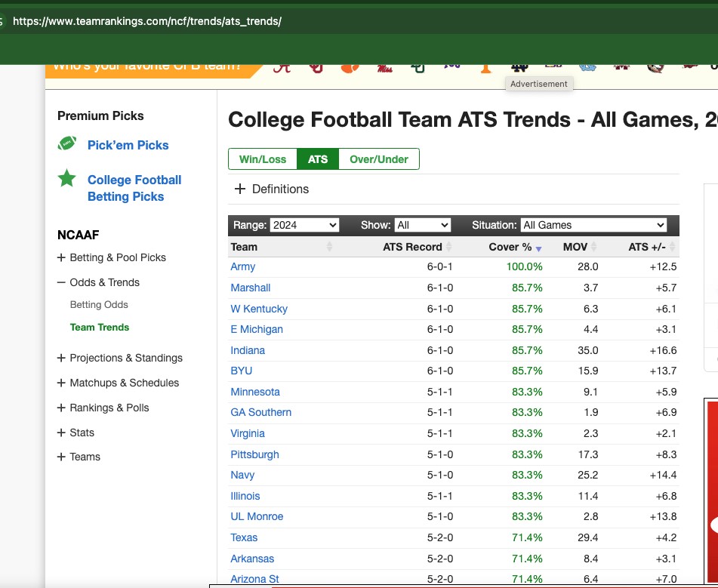This screenshot has width=718, height=588.
Task: Expand Projections & Standings in the sidebar
Action: [x=61, y=358]
